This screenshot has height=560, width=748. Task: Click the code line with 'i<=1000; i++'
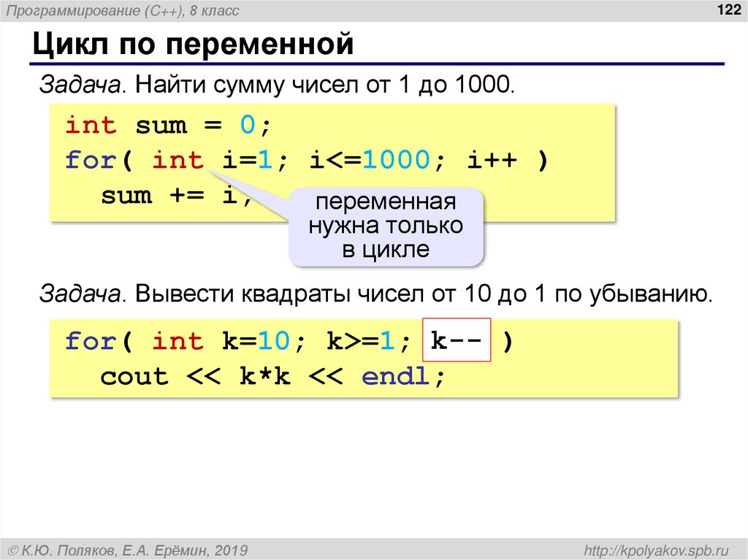[307, 160]
